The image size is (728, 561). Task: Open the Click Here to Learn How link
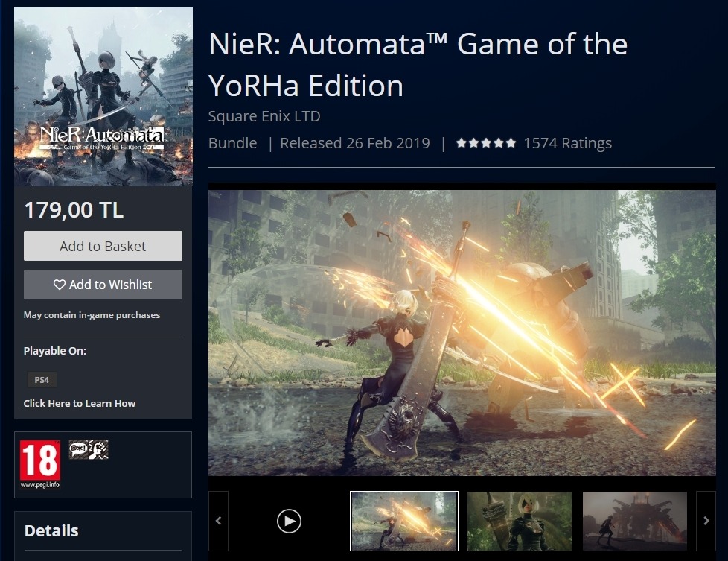click(x=80, y=403)
